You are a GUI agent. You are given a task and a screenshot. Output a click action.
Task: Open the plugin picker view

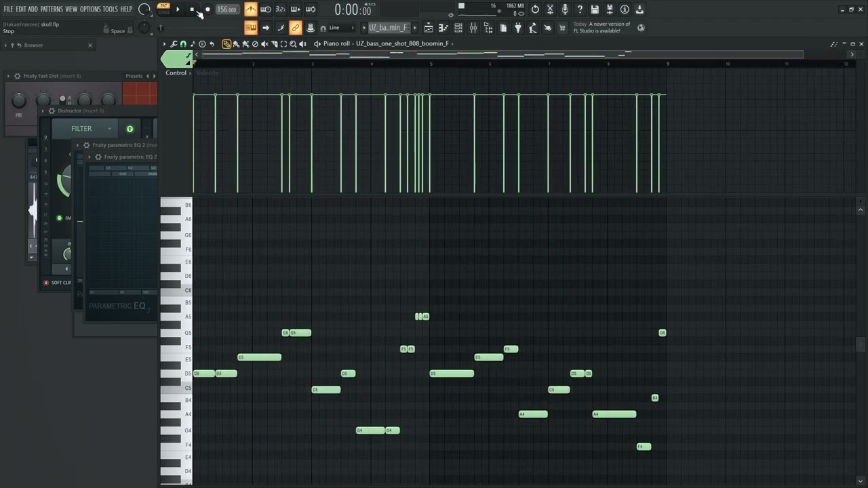(488, 28)
